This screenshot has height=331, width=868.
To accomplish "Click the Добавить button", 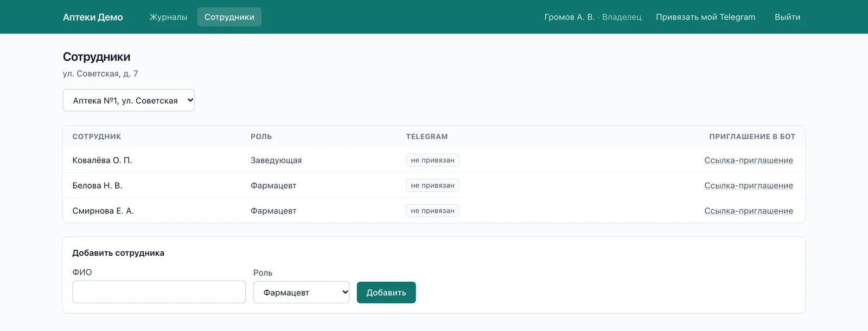I will [x=386, y=293].
